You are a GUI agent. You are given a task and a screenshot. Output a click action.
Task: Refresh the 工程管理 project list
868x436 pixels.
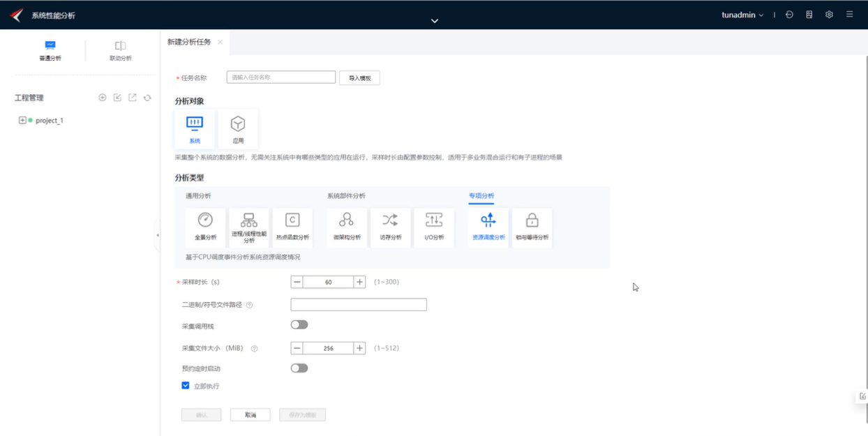coord(147,98)
